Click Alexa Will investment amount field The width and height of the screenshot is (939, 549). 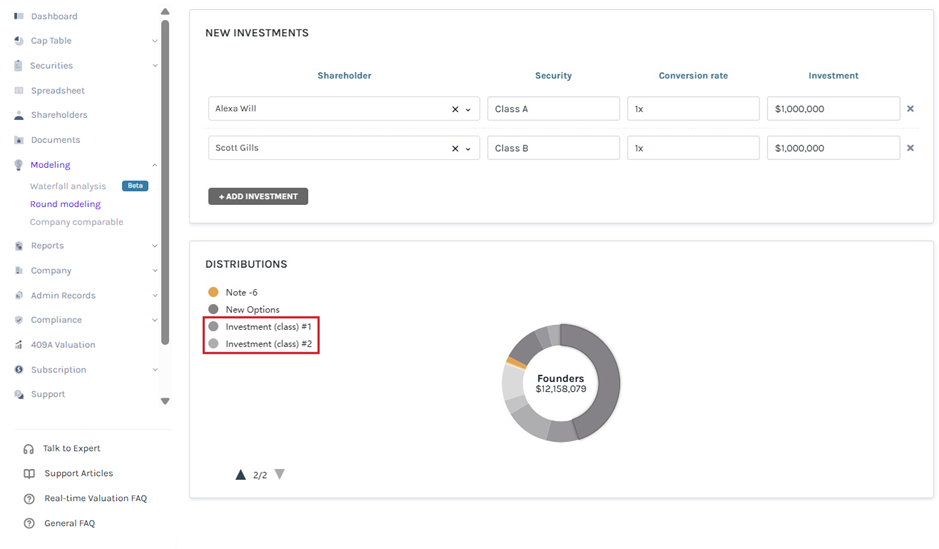[834, 109]
